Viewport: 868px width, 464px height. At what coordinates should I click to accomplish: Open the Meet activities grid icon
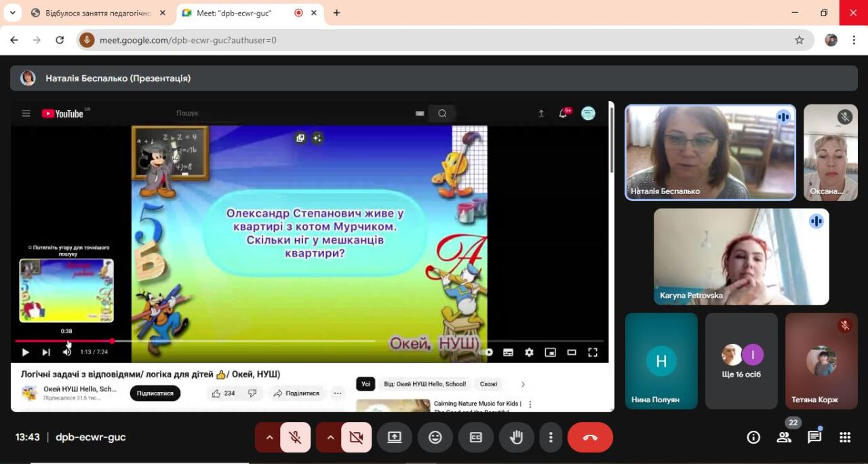(x=845, y=438)
